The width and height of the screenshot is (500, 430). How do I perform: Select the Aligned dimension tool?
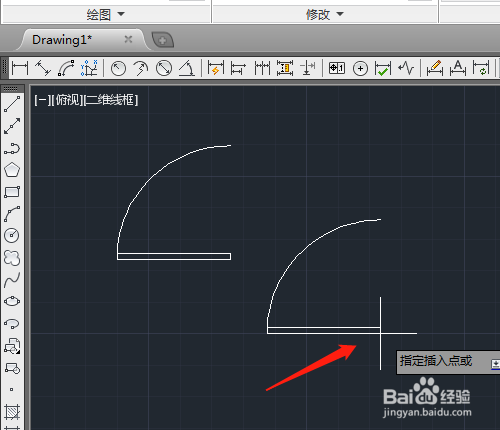coord(43,68)
